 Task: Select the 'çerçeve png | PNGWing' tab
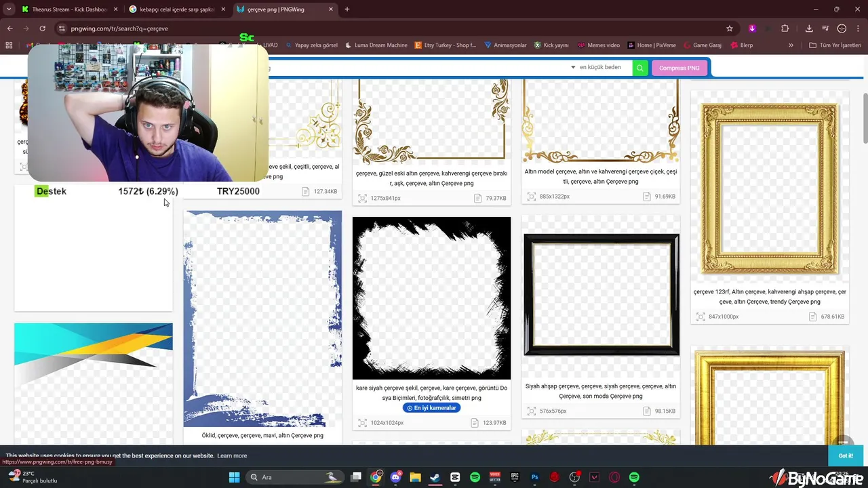(285, 9)
